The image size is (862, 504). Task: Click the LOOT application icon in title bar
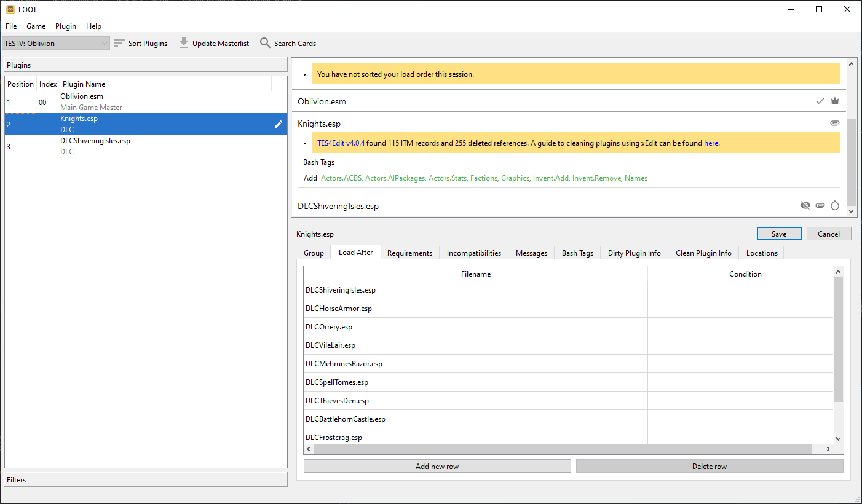tap(10, 9)
